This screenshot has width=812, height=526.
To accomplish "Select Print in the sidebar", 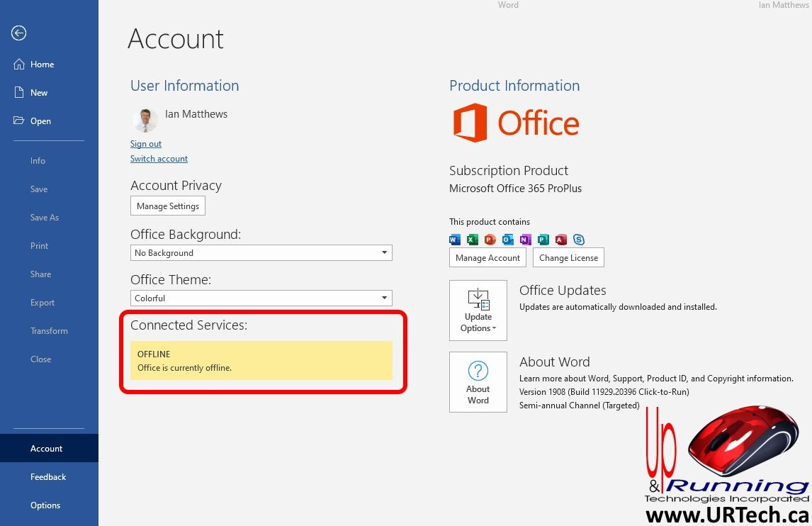I will tap(49, 246).
